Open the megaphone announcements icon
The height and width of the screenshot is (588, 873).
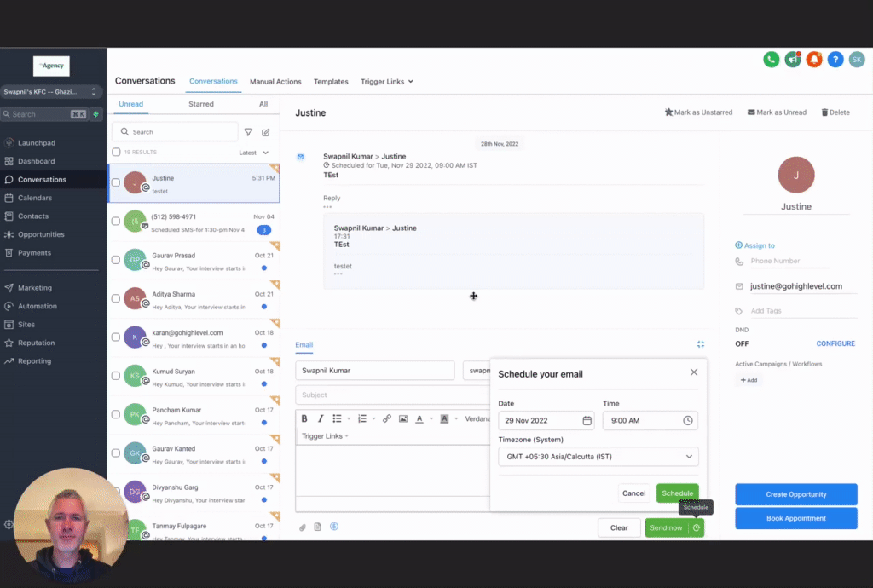(792, 60)
